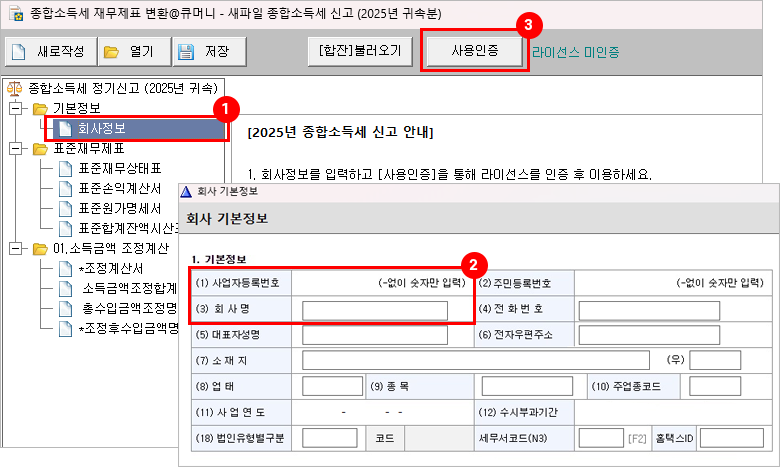
Task: Click the 주민등록번호 input area
Action: (x=673, y=283)
